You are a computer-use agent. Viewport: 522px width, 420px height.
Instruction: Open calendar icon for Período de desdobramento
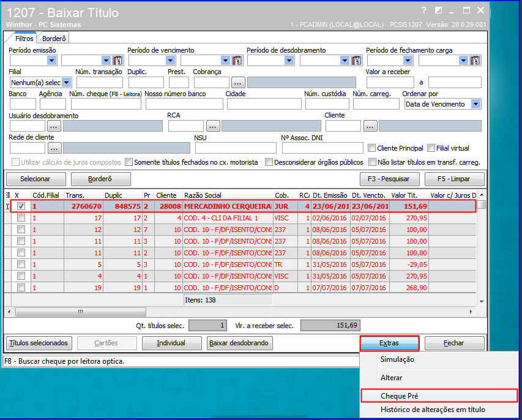click(x=356, y=61)
